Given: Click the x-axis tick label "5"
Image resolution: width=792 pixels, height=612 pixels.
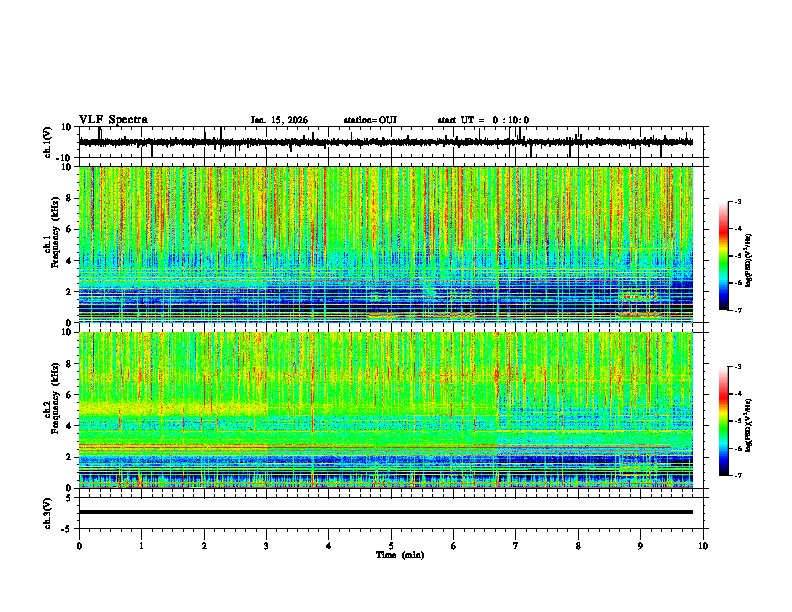Looking at the screenshot, I should 391,546.
